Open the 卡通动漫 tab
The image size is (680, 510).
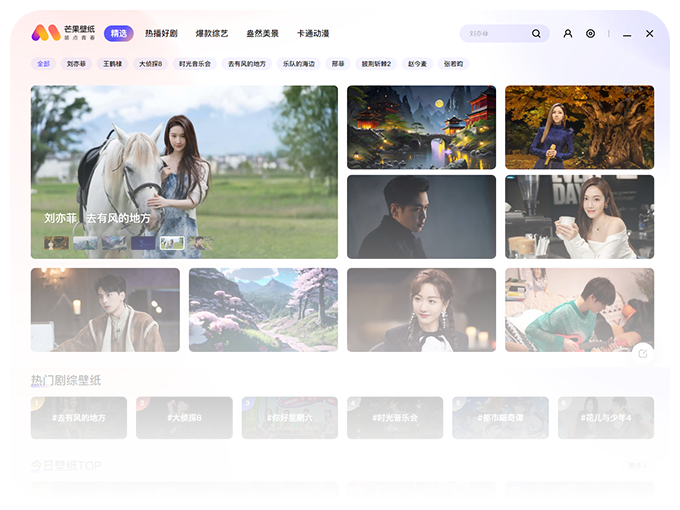pyautogui.click(x=314, y=33)
